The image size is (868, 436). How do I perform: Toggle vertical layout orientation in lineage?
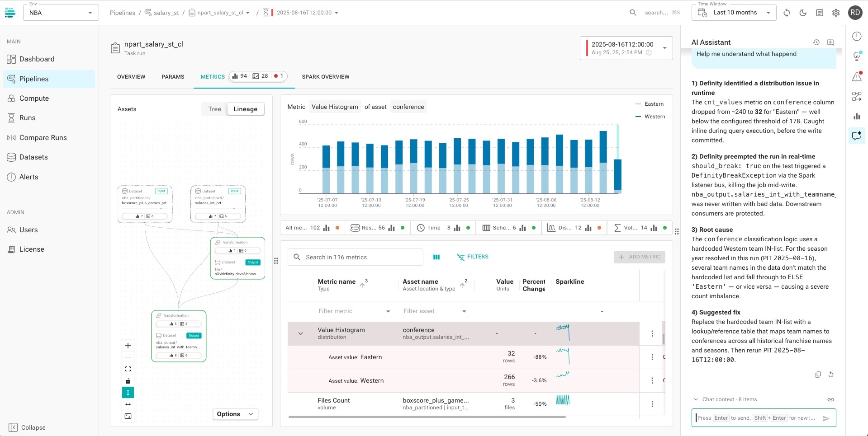[128, 393]
